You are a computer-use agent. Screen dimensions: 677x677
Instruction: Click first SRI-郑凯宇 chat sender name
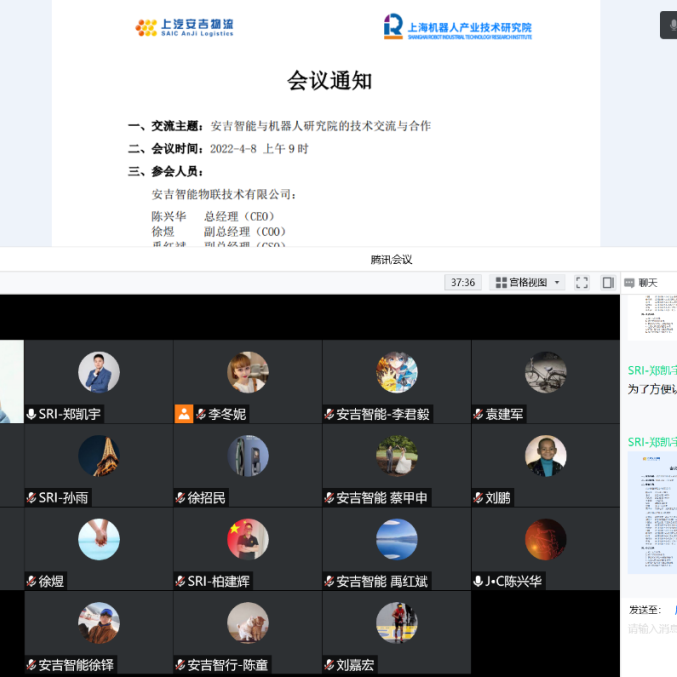pos(652,370)
